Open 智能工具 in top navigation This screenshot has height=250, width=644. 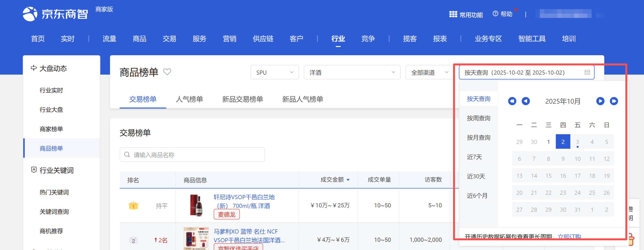point(532,39)
